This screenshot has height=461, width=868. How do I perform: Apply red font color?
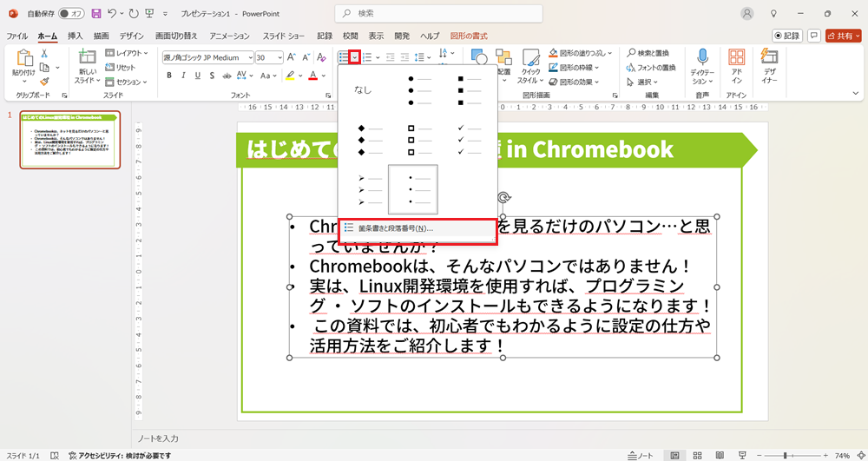(x=312, y=76)
